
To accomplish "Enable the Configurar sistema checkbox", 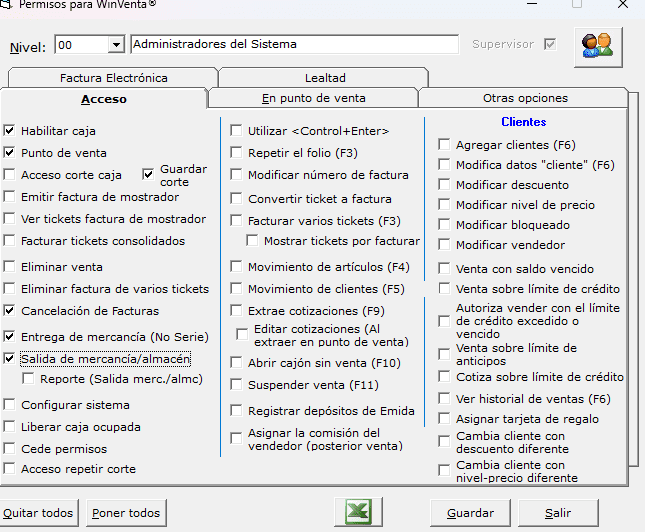I will [x=10, y=405].
